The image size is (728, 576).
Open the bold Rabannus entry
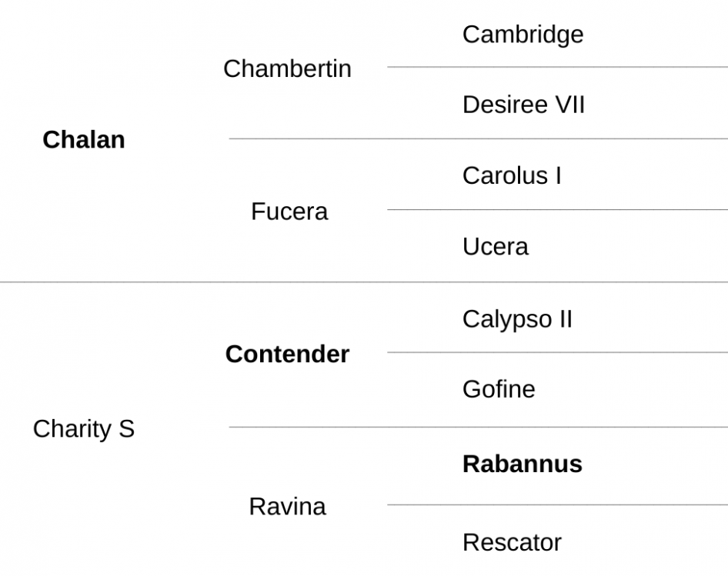pyautogui.click(x=523, y=464)
